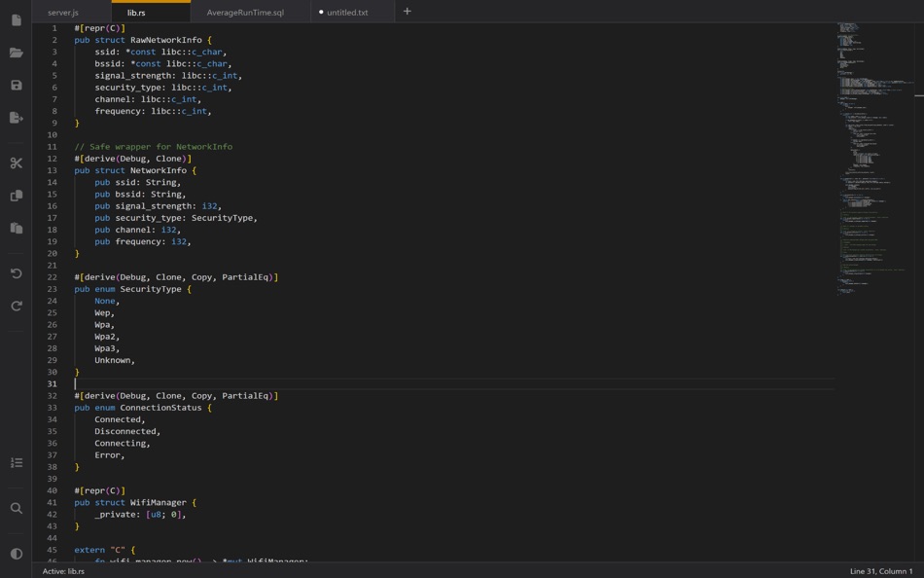Click 'extern "C" {' line
This screenshot has width=924, height=578.
click(104, 550)
